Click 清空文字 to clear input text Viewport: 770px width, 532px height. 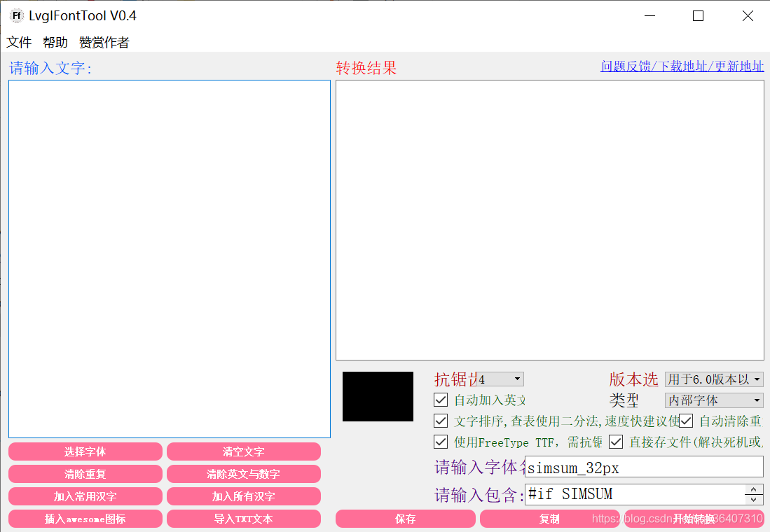(x=243, y=451)
